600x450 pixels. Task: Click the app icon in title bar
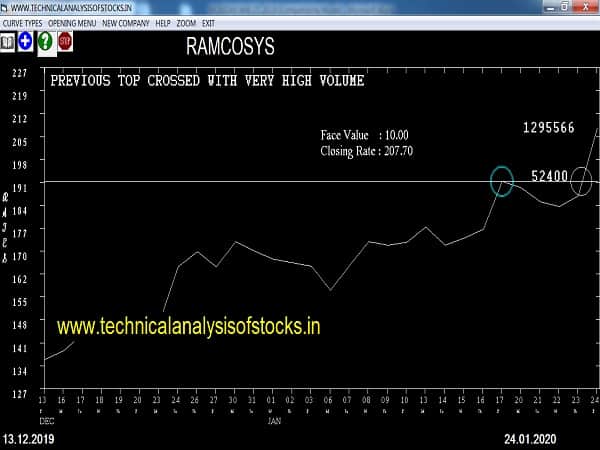(6, 7)
